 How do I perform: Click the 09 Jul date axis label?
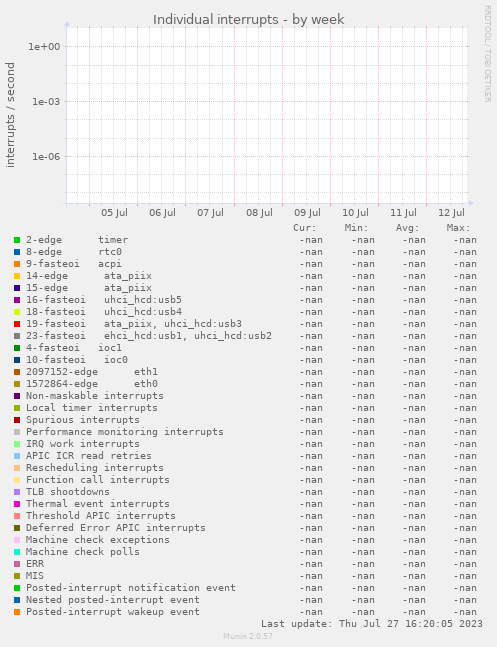(x=308, y=213)
